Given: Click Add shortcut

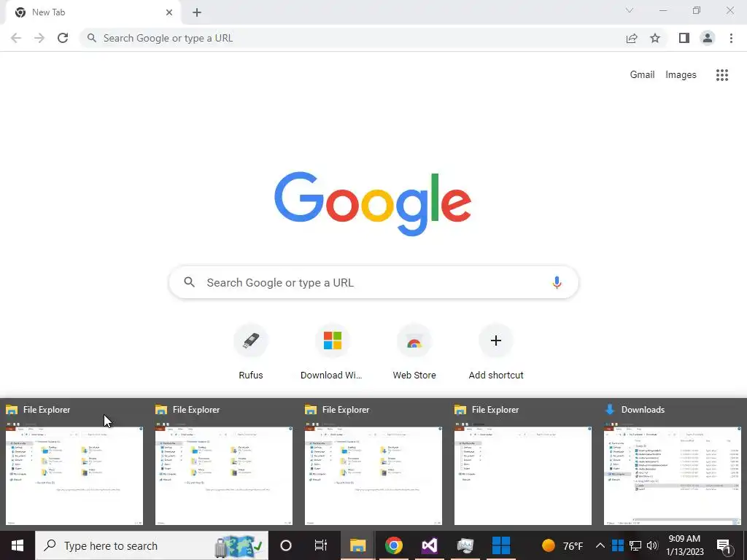Looking at the screenshot, I should [x=496, y=352].
